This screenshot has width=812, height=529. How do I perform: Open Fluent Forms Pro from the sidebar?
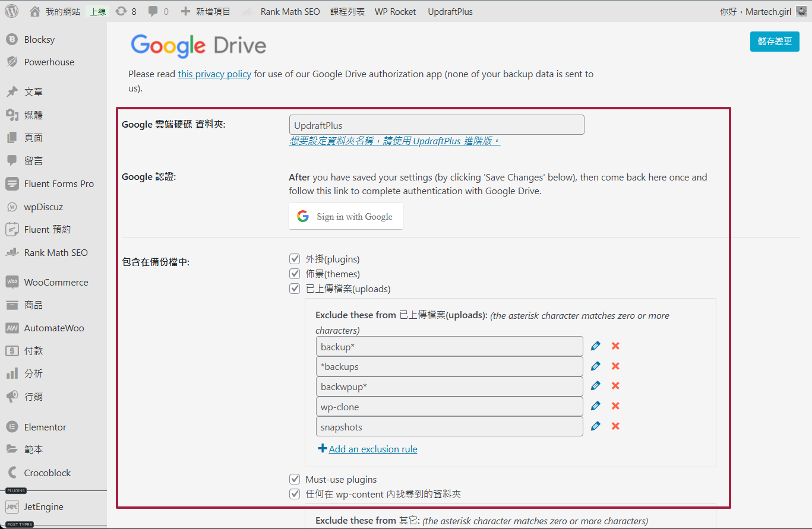58,183
